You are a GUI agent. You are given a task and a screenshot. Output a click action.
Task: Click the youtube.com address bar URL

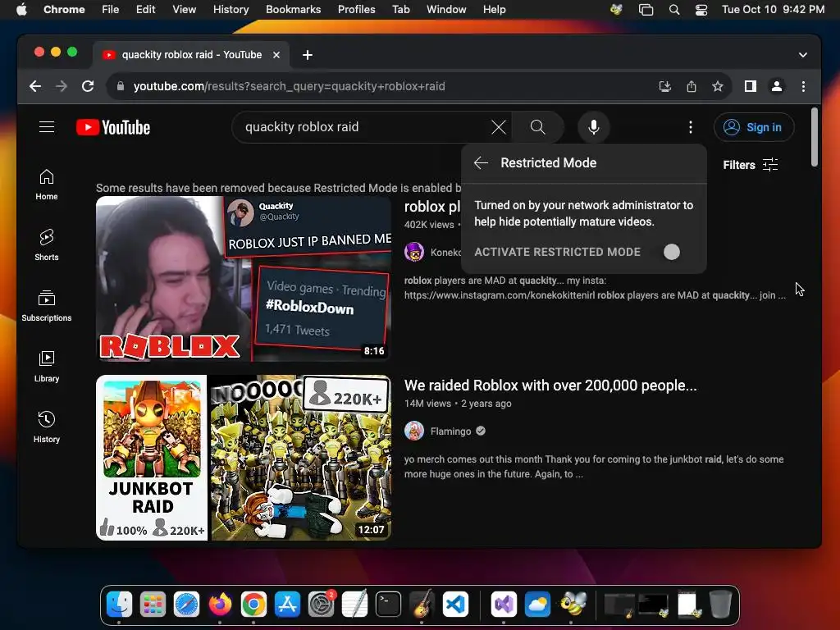[290, 86]
